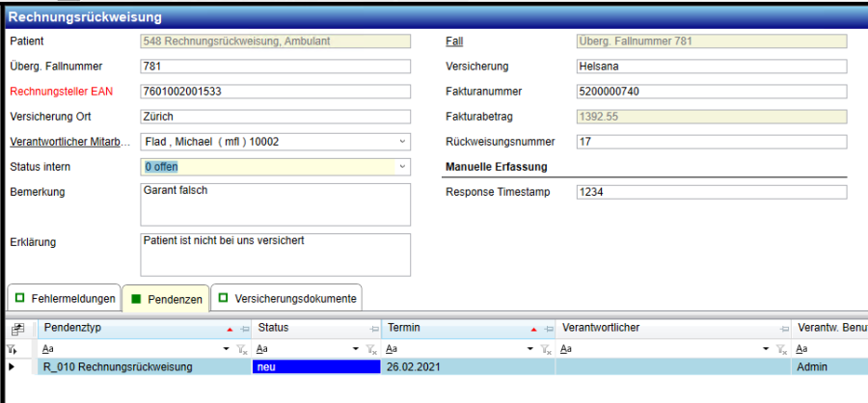
Task: Click Aa operator icon under Pendenztyp
Action: coord(47,349)
